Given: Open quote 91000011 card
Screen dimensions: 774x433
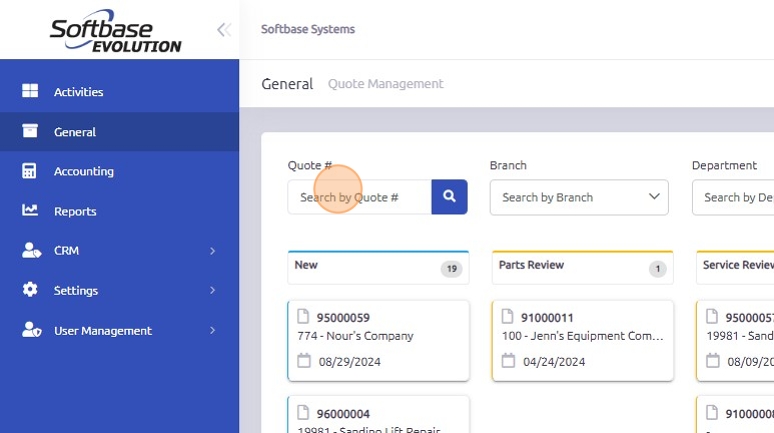Looking at the screenshot, I should pos(582,341).
